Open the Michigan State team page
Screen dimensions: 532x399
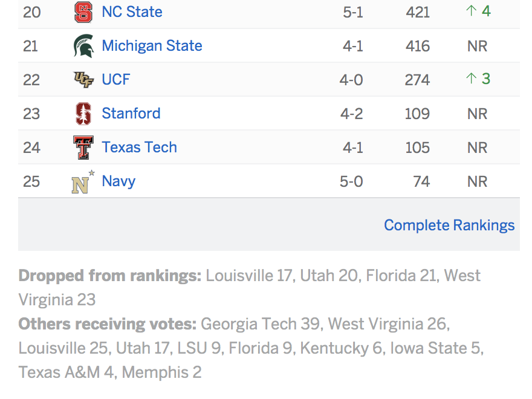[x=152, y=46]
